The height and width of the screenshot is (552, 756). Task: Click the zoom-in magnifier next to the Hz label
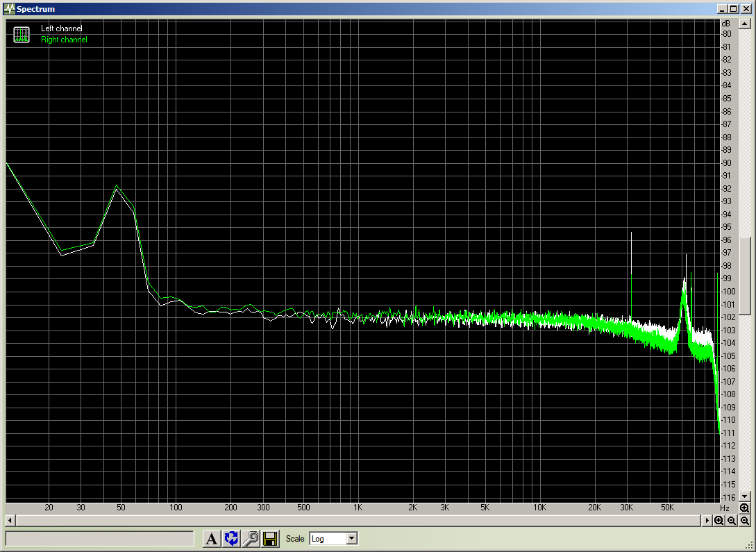coord(744,508)
